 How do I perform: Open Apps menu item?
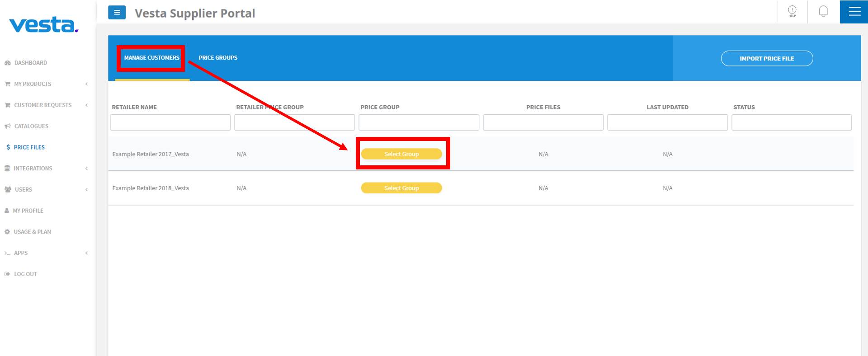pos(21,253)
